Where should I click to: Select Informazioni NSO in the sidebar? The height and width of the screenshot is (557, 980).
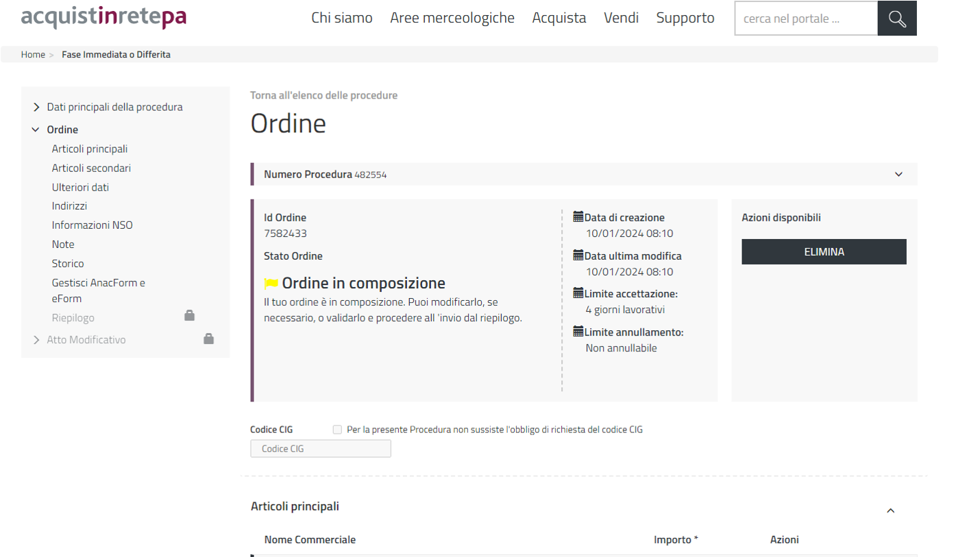(x=92, y=225)
